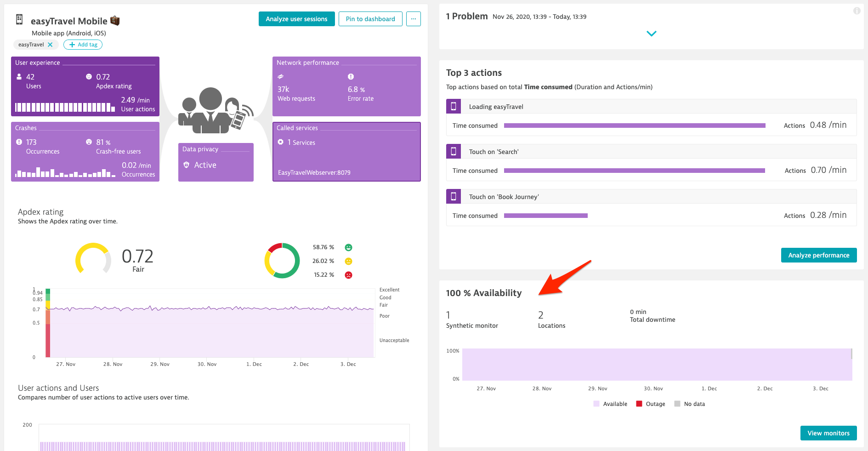Viewport: 868px width, 451px height.
Task: Click the Error rate alert icon
Action: coord(351,77)
